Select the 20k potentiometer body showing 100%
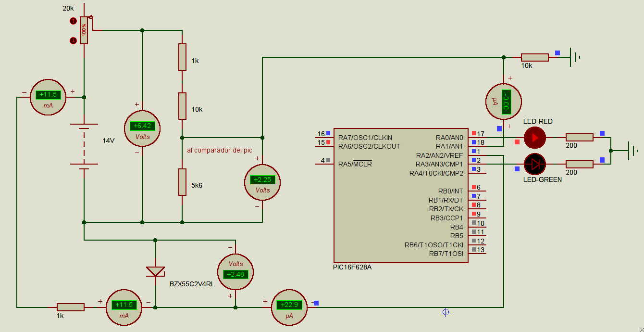Viewport: 644px width, 332px height. 84,30
